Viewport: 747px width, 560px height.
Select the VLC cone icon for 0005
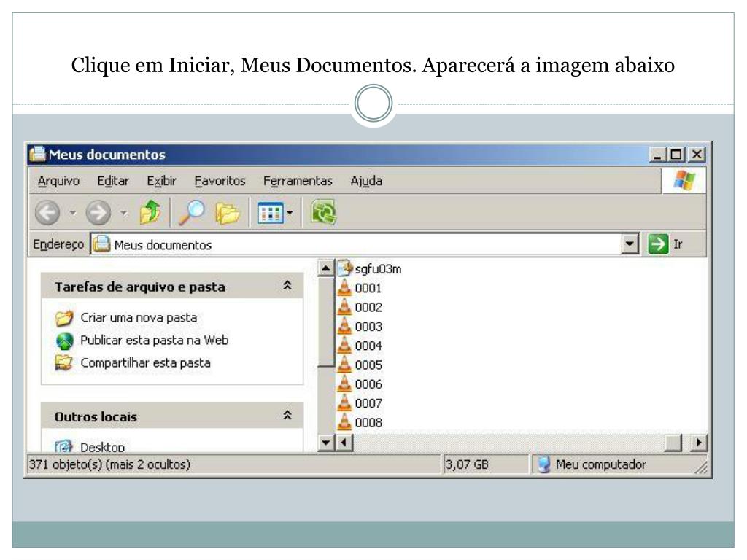[344, 365]
